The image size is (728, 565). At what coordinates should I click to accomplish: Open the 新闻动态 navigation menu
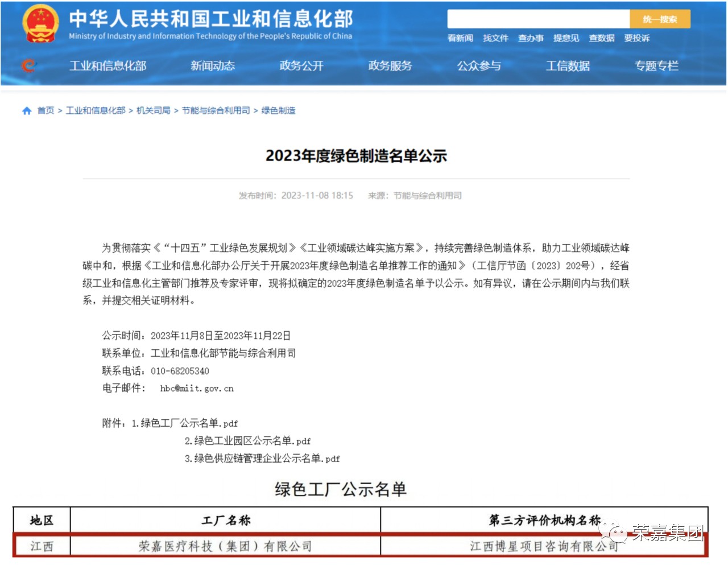213,66
